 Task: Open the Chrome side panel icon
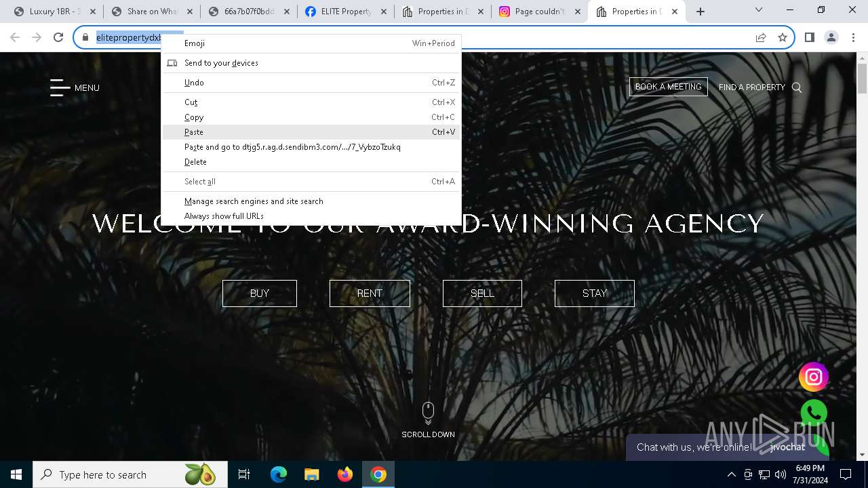pyautogui.click(x=809, y=38)
